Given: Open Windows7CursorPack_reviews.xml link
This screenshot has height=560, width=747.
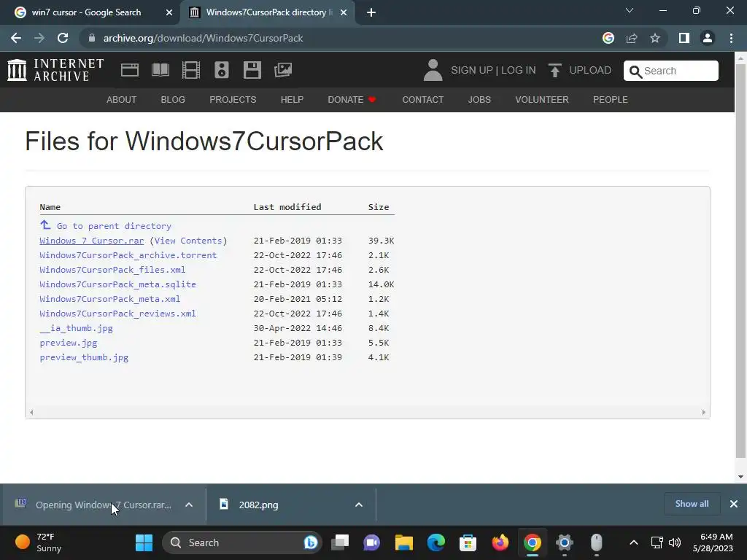Looking at the screenshot, I should (x=117, y=314).
